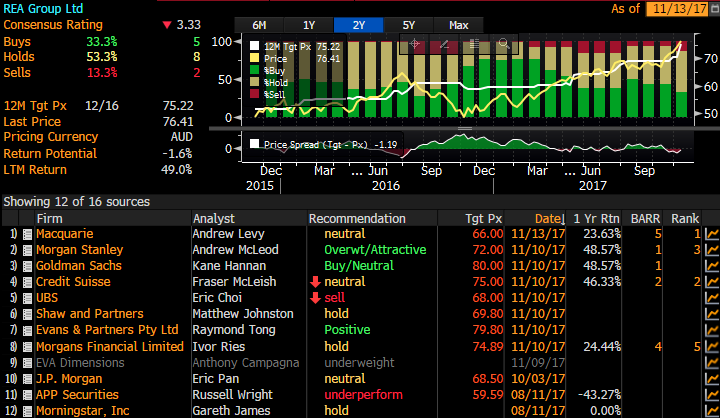Open the Macquarie firm link
720x418 pixels.
[x=65, y=234]
